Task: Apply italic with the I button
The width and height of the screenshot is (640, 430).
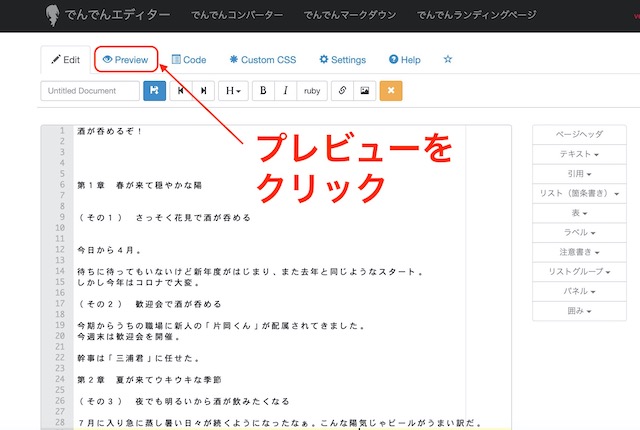Action: point(286,90)
